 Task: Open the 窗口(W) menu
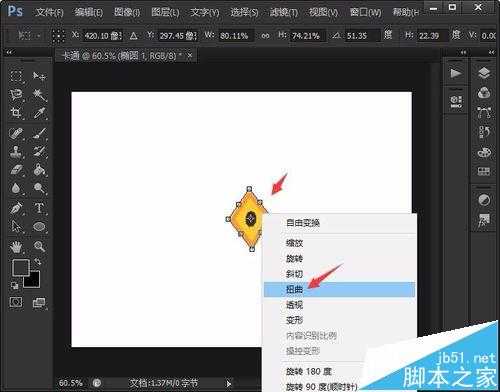click(x=365, y=13)
